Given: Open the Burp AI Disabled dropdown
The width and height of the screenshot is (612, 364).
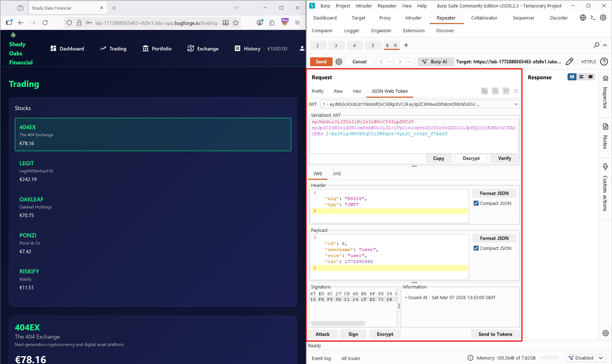Looking at the screenshot, I should 601,358.
